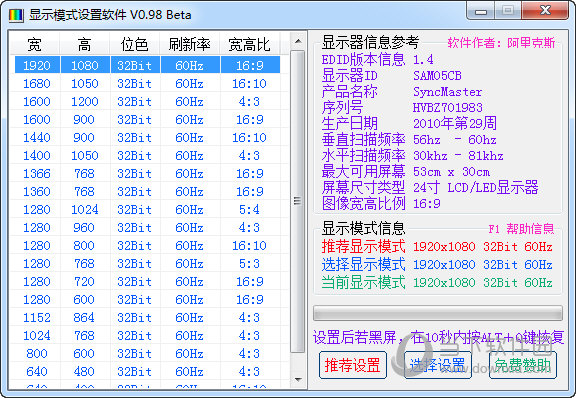
Task: Click the rainbow app icon in title bar
Action: click(x=16, y=15)
